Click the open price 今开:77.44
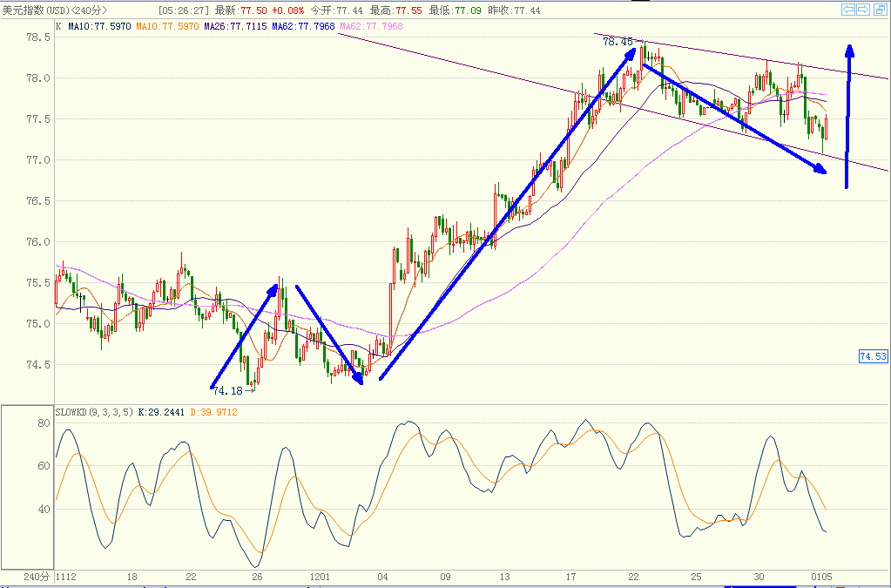This screenshot has height=588, width=891. [x=337, y=10]
